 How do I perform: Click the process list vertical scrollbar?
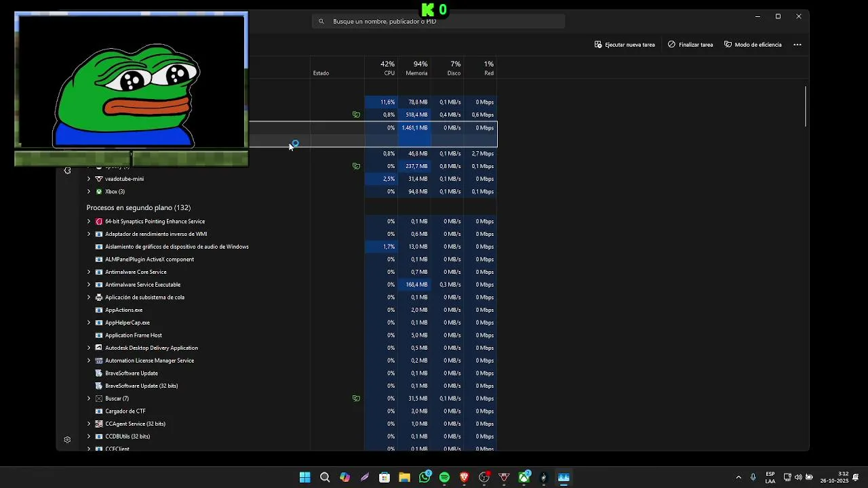806,106
